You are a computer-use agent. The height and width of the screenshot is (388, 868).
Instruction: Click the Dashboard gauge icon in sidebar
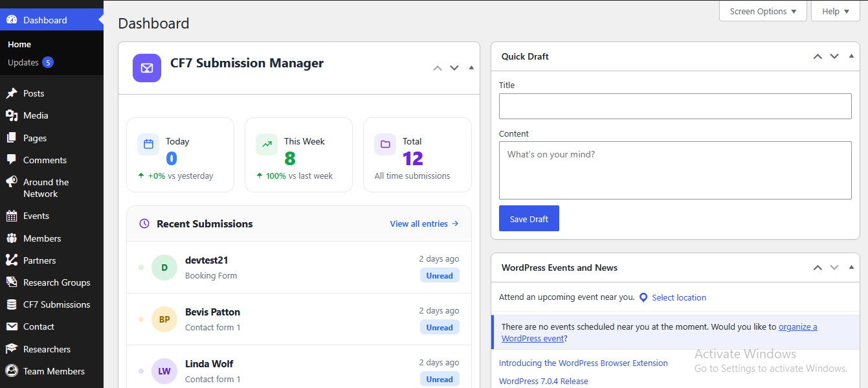click(12, 20)
